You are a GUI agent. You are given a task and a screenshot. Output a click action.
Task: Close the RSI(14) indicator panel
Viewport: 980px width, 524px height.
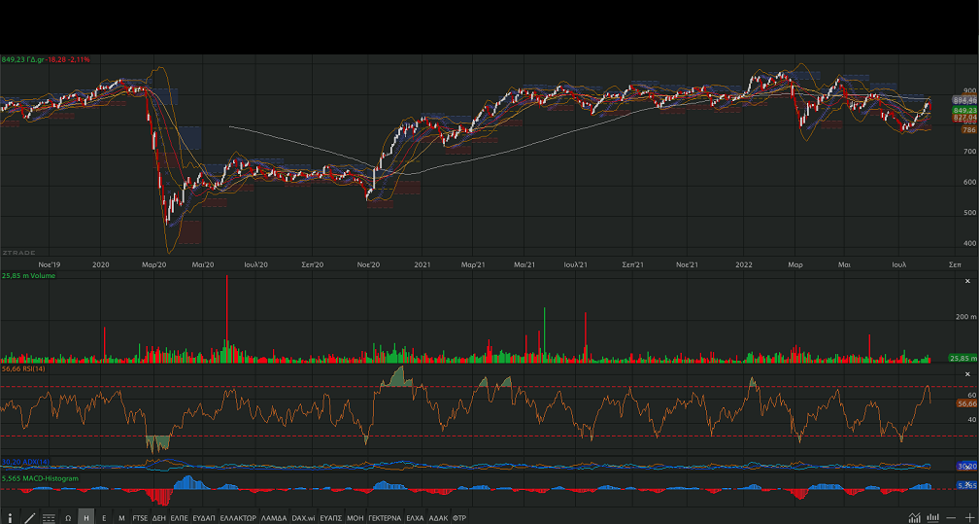[x=966, y=373]
